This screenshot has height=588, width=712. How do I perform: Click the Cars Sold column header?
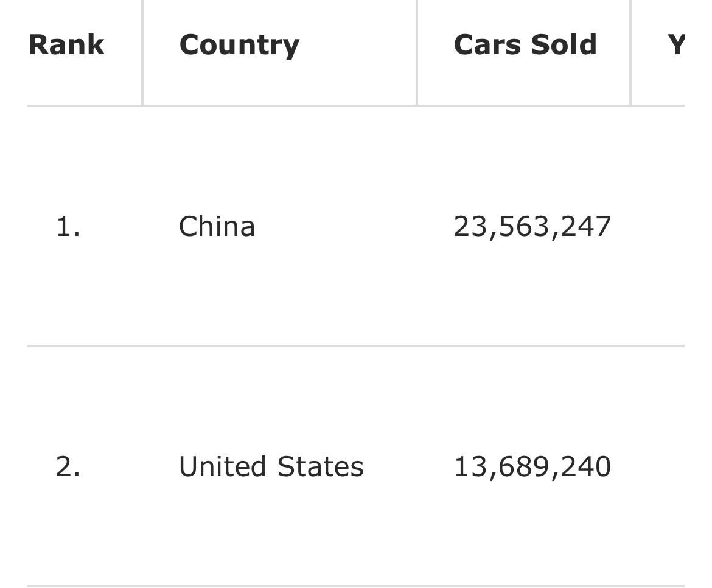pyautogui.click(x=525, y=45)
